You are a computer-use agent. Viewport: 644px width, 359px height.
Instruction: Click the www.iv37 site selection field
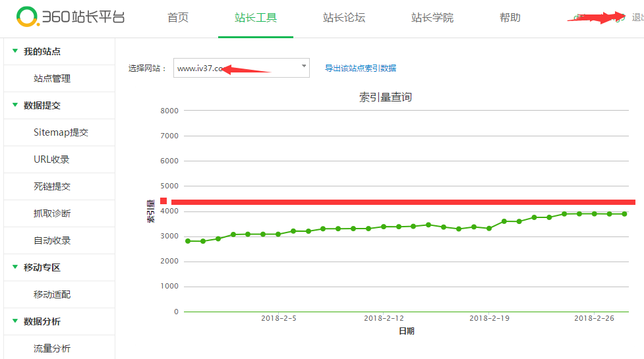[241, 68]
